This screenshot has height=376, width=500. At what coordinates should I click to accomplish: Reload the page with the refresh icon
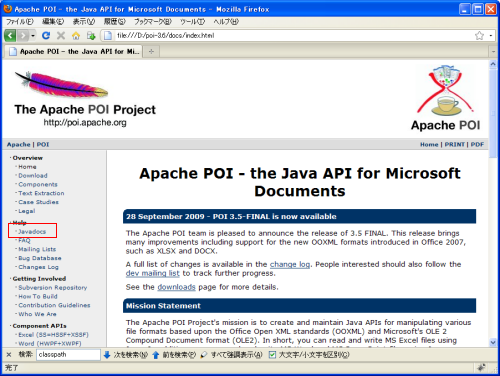click(46, 35)
